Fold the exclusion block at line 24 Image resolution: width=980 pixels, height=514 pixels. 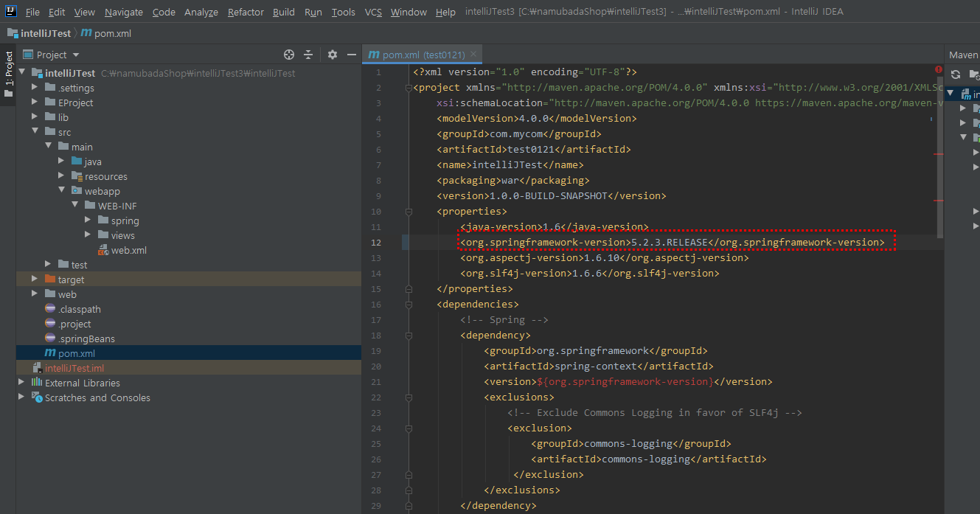click(x=409, y=428)
